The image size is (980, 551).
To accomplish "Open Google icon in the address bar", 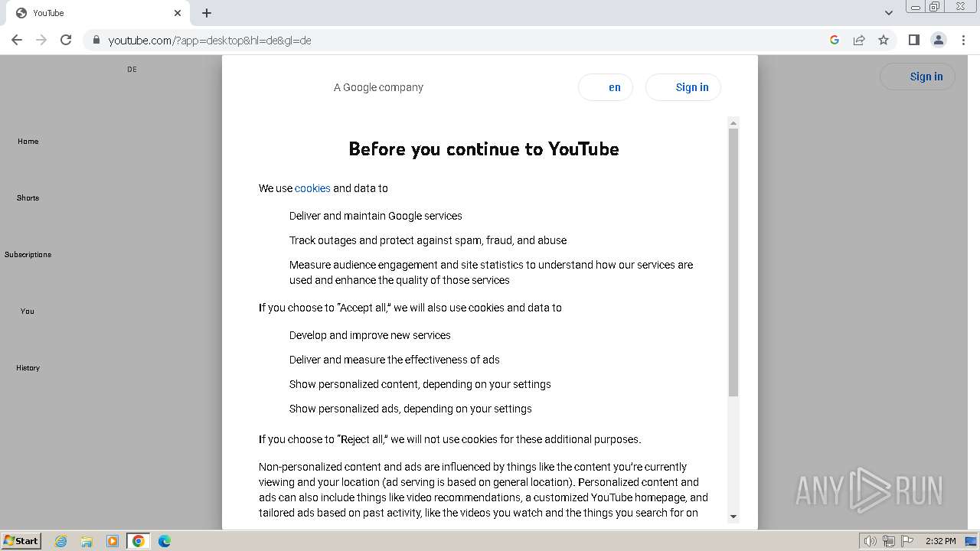I will (x=835, y=40).
